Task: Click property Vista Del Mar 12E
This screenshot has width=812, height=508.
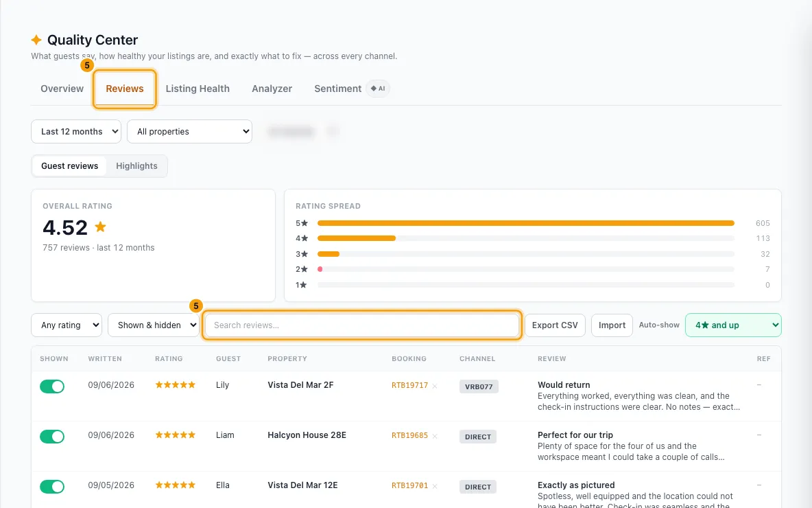Action: tap(302, 485)
